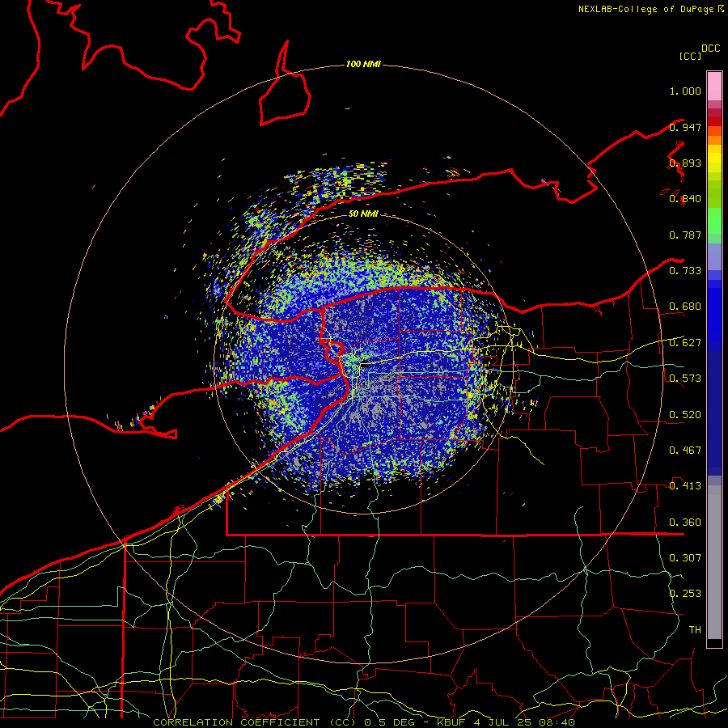Click the 0.733 legend value

coord(685,271)
